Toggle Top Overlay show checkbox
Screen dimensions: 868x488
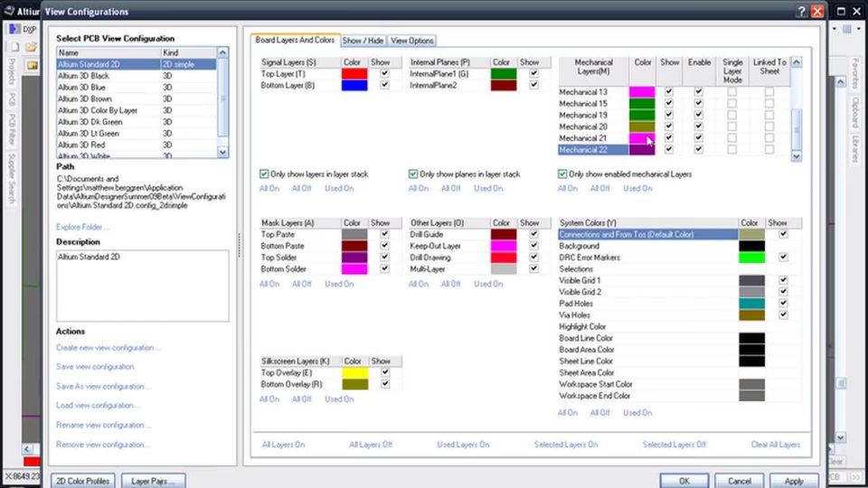385,371
